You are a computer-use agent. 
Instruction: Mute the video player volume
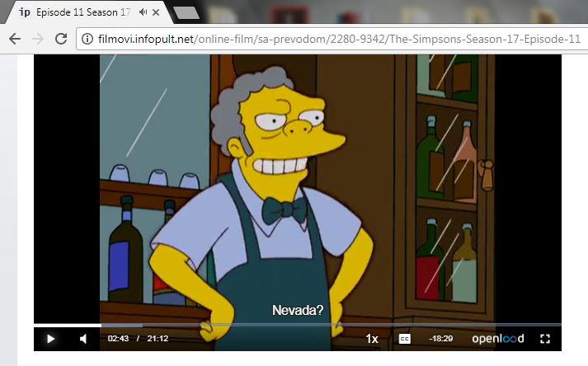(x=83, y=339)
